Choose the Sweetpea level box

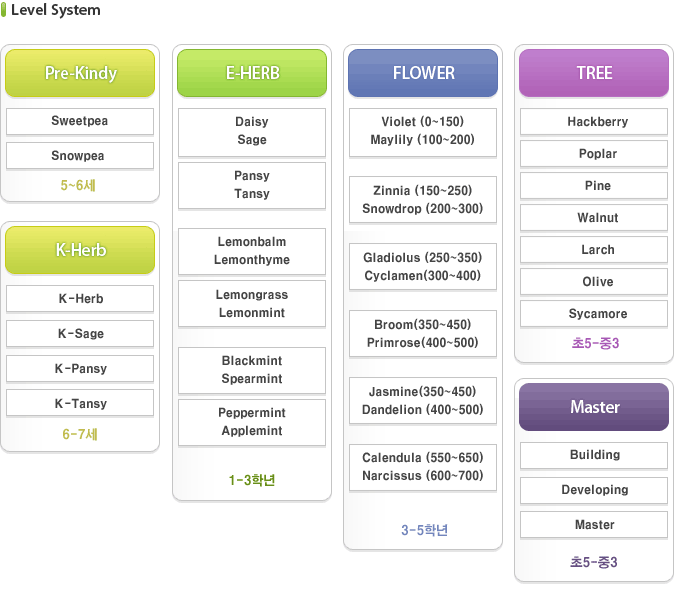[x=80, y=121]
